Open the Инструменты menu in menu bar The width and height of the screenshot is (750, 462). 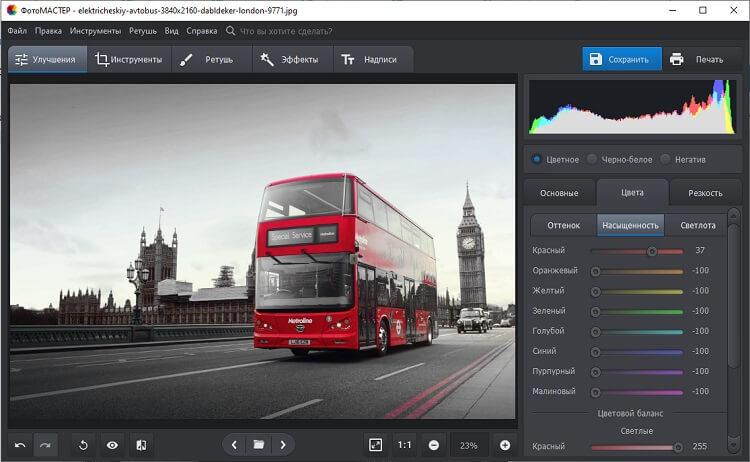tap(95, 31)
